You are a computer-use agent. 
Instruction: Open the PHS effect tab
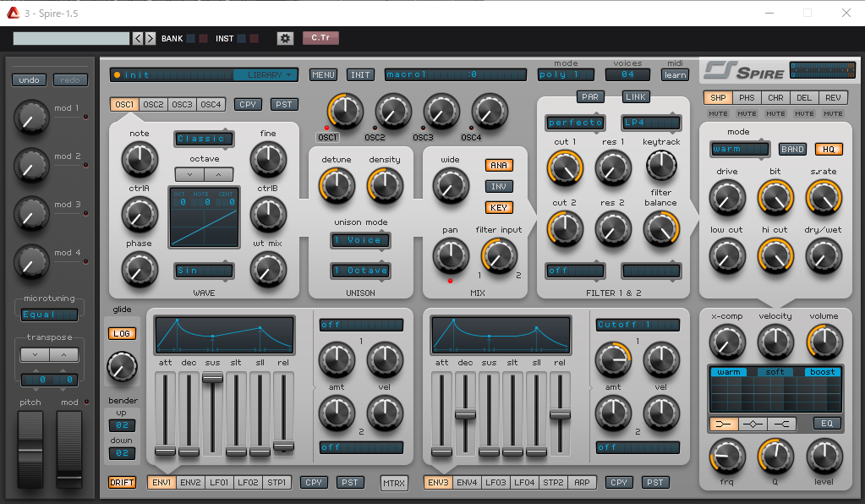[x=747, y=97]
